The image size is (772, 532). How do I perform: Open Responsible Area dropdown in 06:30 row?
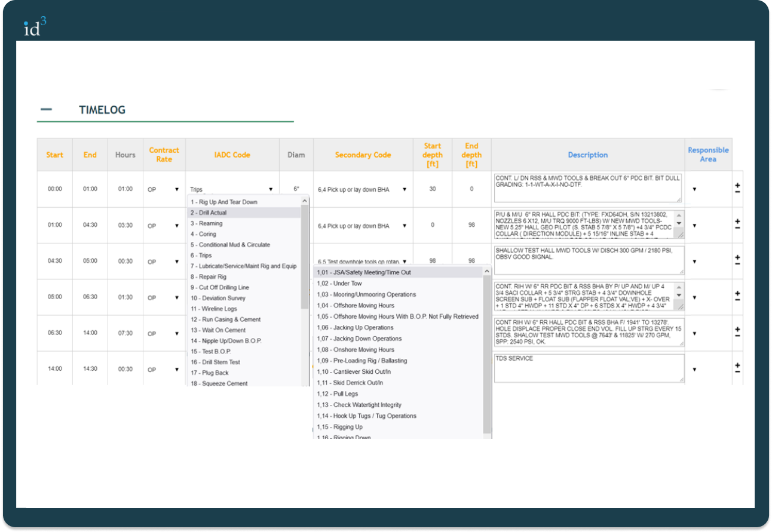coord(694,333)
